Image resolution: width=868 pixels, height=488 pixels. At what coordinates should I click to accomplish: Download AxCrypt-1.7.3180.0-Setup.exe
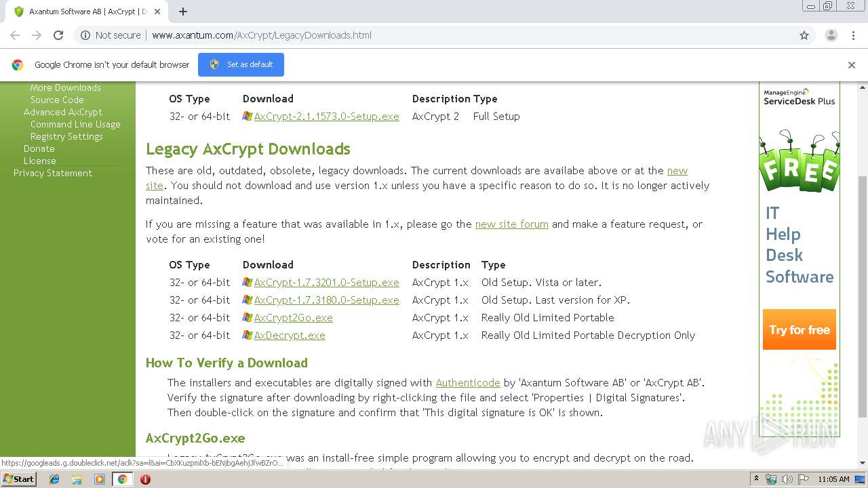[x=326, y=300]
